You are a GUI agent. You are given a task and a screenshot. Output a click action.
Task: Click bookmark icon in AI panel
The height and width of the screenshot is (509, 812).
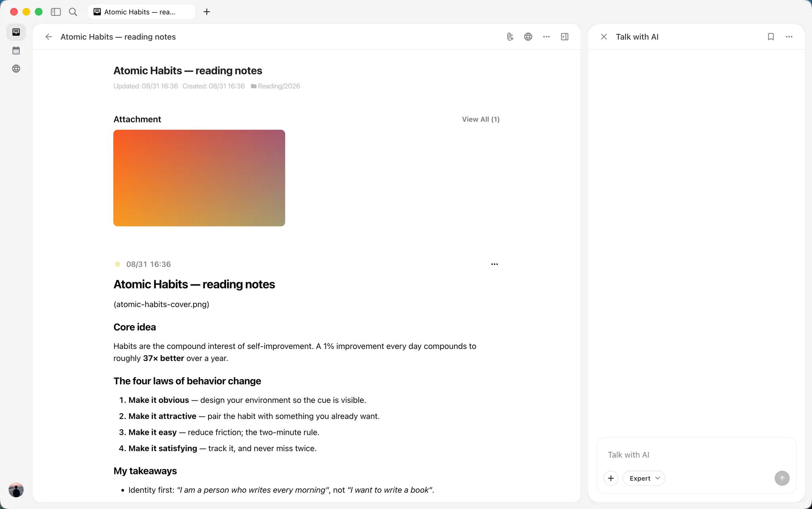tap(771, 37)
